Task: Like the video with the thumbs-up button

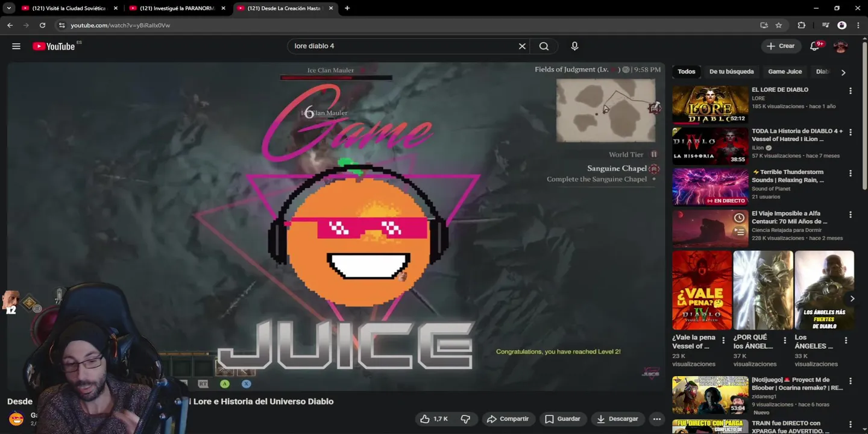Action: click(434, 419)
